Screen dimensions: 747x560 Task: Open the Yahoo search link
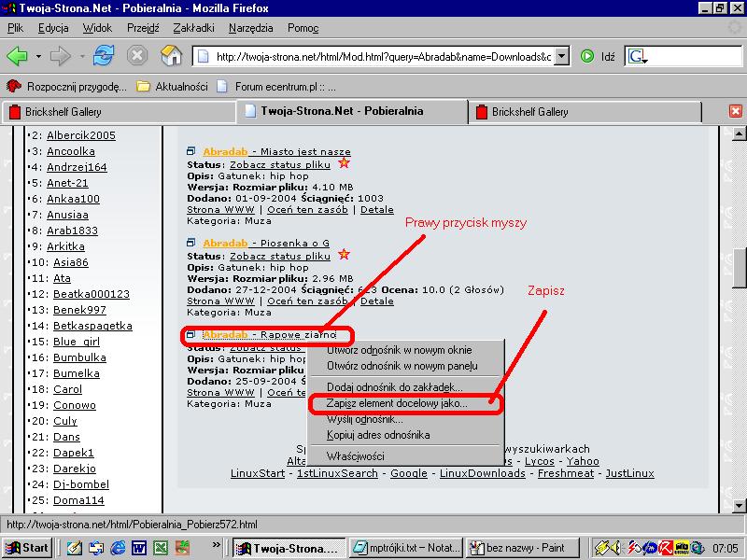[x=583, y=461]
